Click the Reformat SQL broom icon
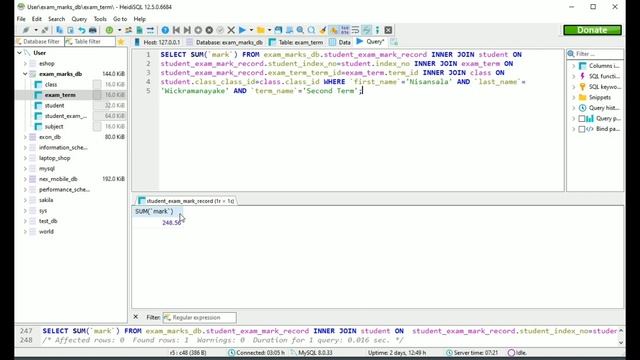640x360 pixels. 322,30
